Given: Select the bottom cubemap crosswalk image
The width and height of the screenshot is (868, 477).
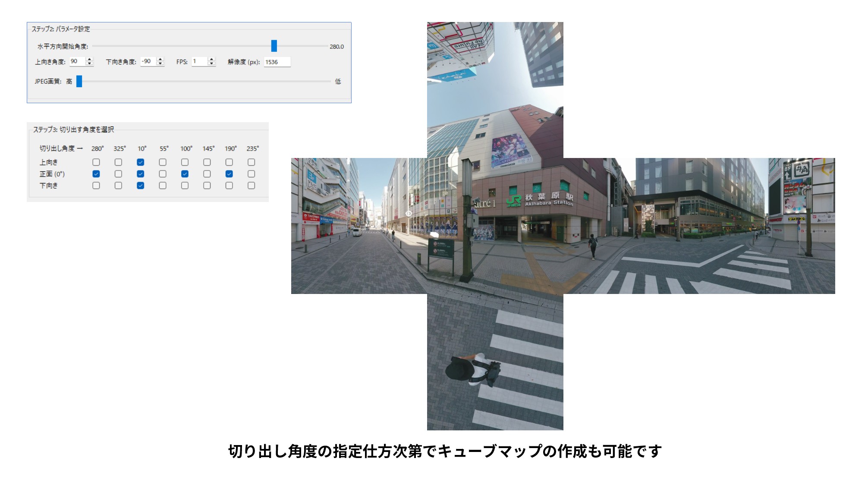Looking at the screenshot, I should coord(495,362).
